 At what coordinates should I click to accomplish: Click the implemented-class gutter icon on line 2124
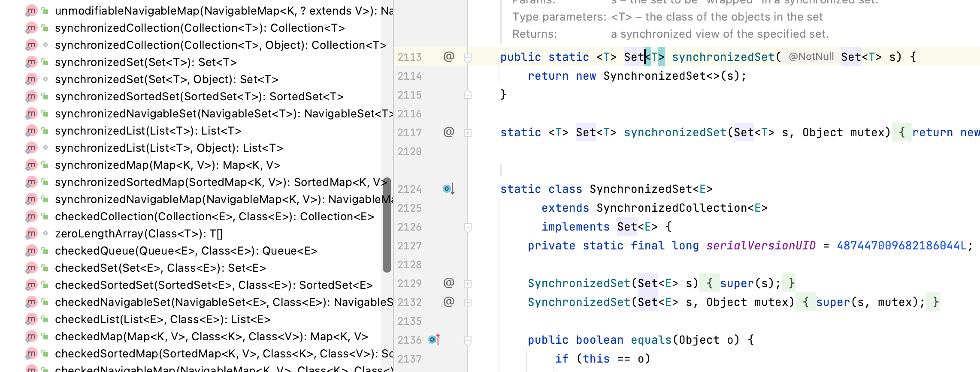coord(448,189)
